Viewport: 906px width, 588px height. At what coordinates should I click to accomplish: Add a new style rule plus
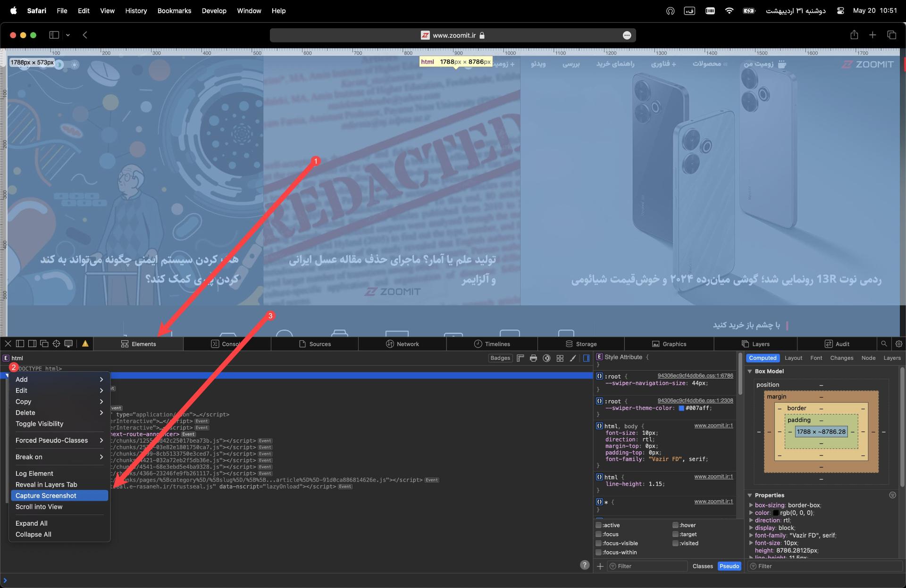[600, 566]
